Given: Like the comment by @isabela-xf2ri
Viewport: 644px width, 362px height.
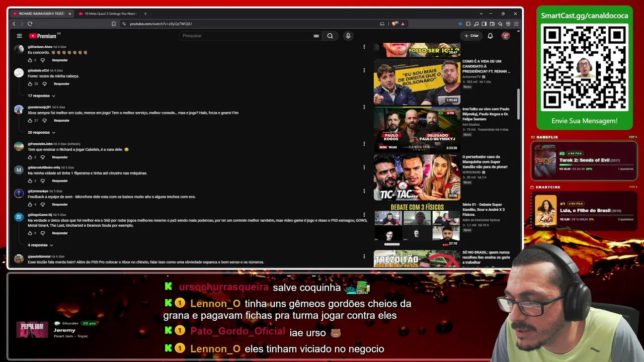Looking at the screenshot, I should (30, 84).
